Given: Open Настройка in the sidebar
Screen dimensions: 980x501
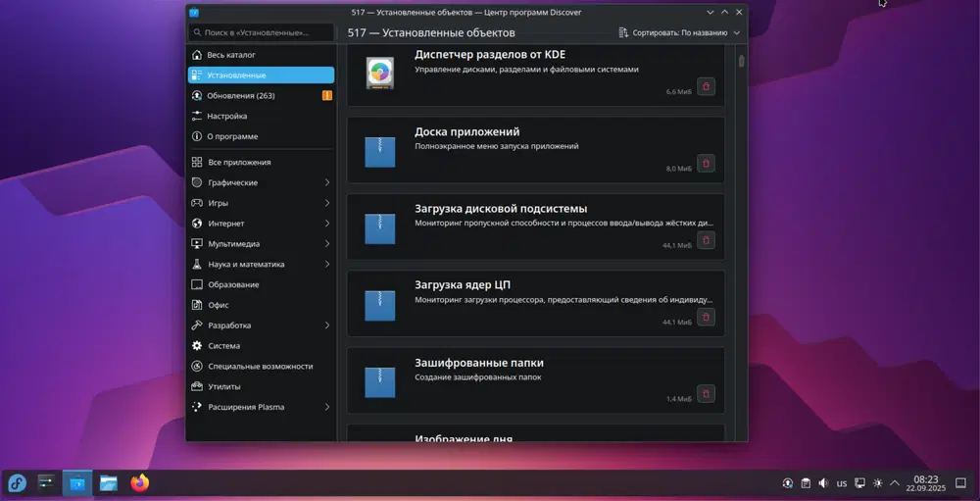Looking at the screenshot, I should [261, 117].
